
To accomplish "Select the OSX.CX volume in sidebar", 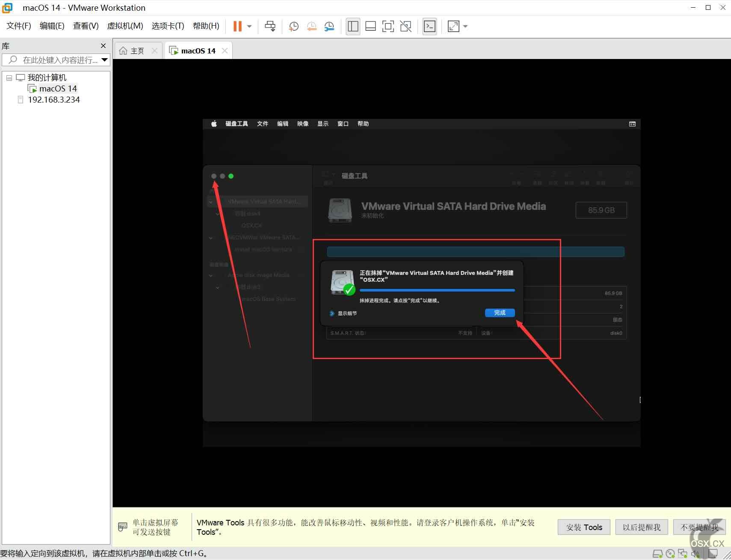I will [252, 225].
